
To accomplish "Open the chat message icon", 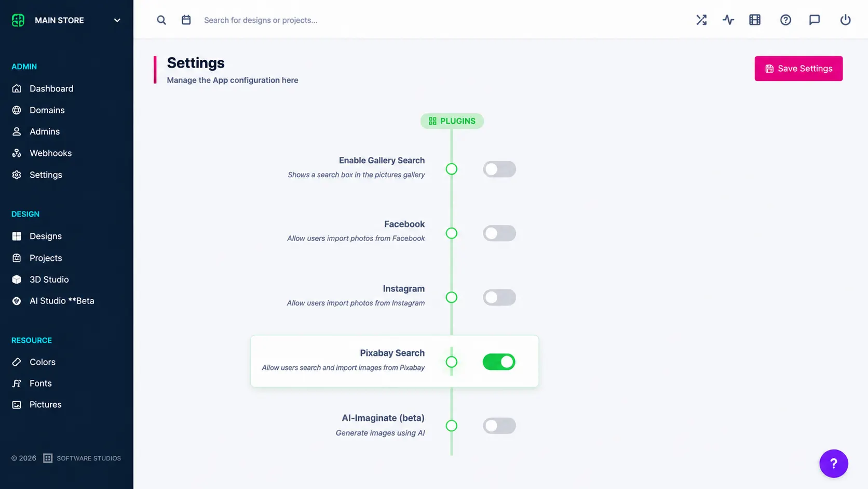I will click(815, 20).
